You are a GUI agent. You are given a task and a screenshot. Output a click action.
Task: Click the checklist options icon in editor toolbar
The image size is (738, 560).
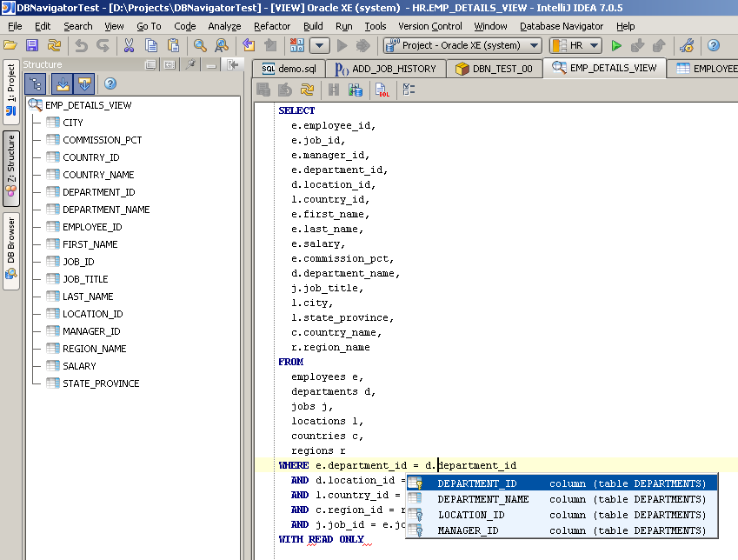pyautogui.click(x=408, y=90)
